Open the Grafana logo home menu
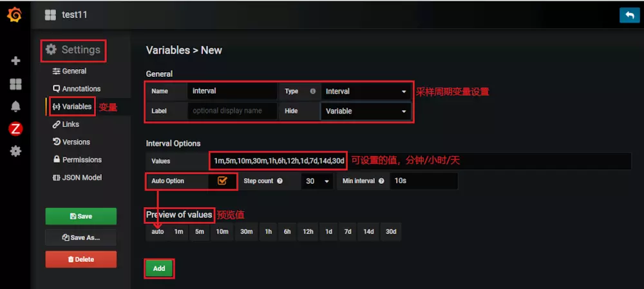The height and width of the screenshot is (289, 644). pos(14,15)
